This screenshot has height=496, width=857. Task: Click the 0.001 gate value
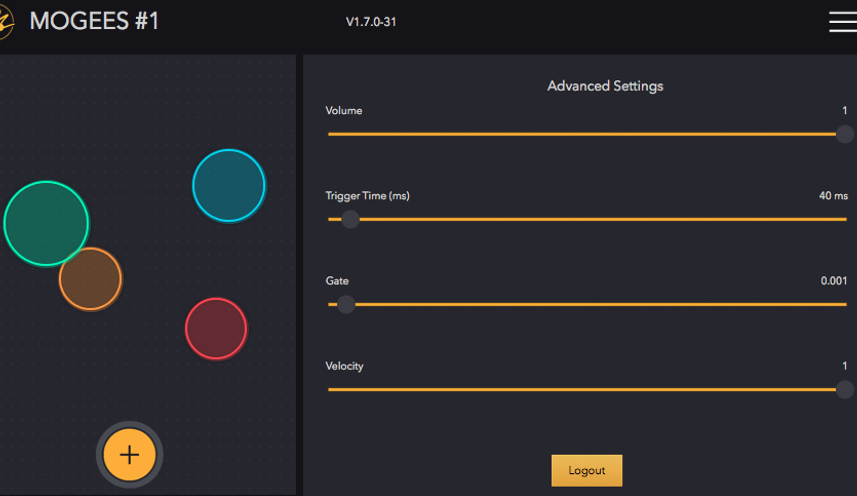[833, 281]
